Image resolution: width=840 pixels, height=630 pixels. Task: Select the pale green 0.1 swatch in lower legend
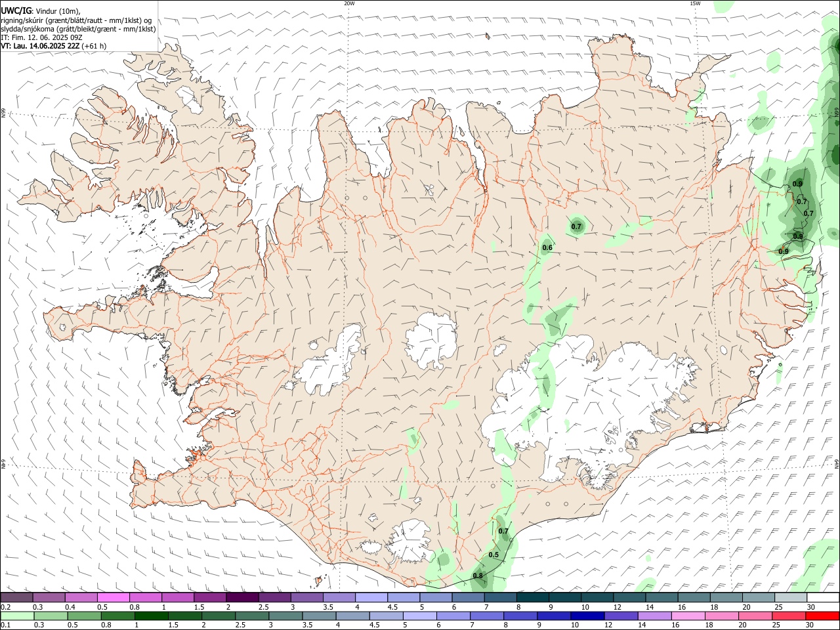click(18, 616)
